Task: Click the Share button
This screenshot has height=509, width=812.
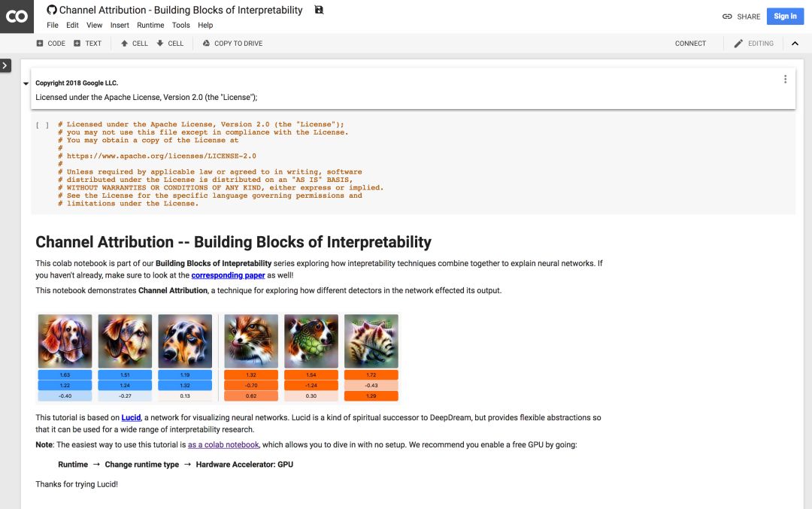Action: (x=741, y=17)
